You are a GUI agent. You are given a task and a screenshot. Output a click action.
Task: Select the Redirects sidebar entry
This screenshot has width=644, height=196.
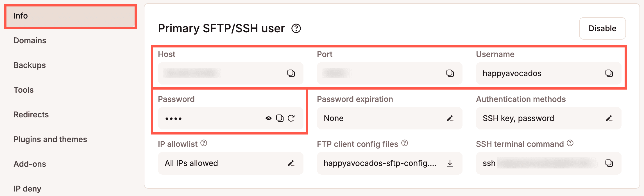[x=31, y=115]
